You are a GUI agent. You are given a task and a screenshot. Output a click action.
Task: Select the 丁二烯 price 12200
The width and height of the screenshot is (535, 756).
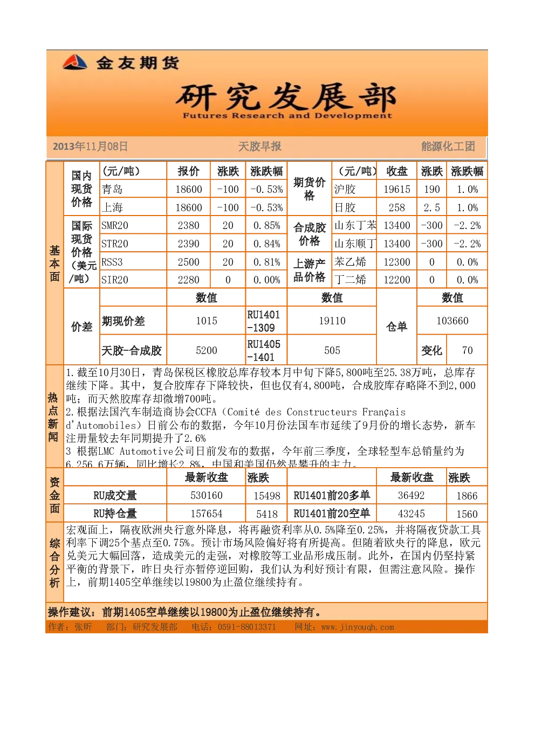397,280
